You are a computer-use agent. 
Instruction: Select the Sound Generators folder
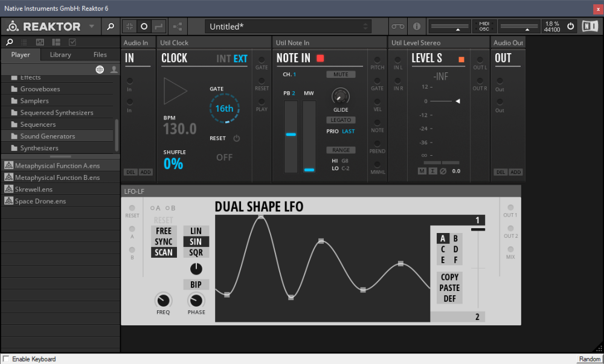(x=58, y=136)
